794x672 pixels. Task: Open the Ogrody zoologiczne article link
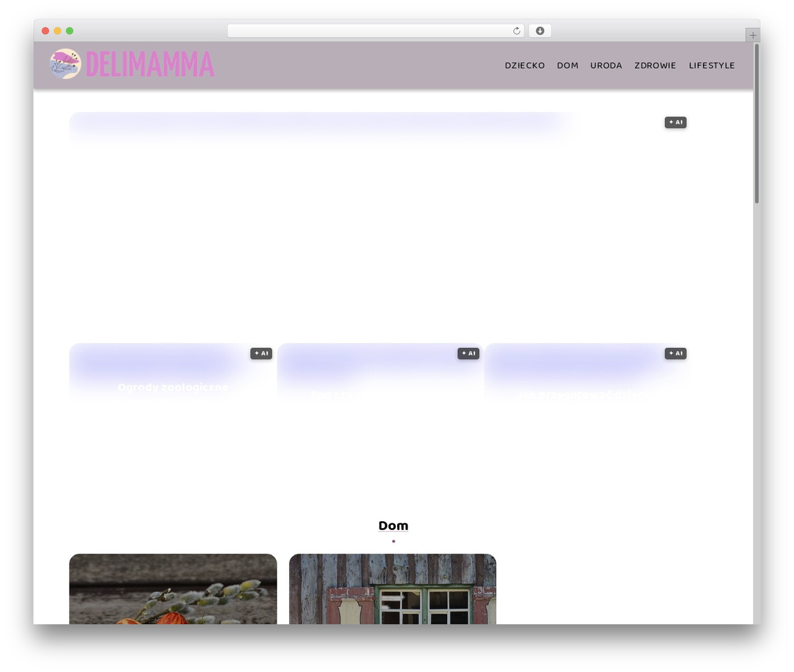pos(173,387)
